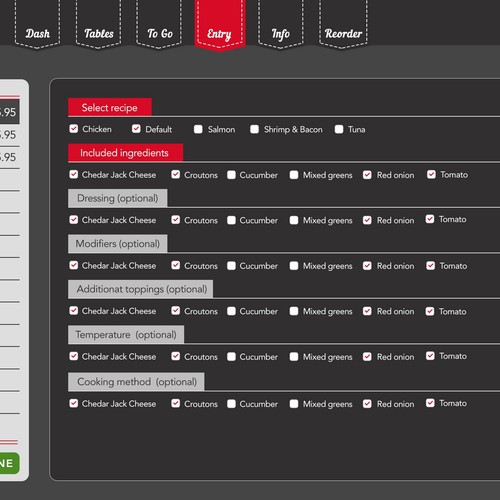Check Cucumber under Cooking method
500x500 pixels.
click(231, 404)
